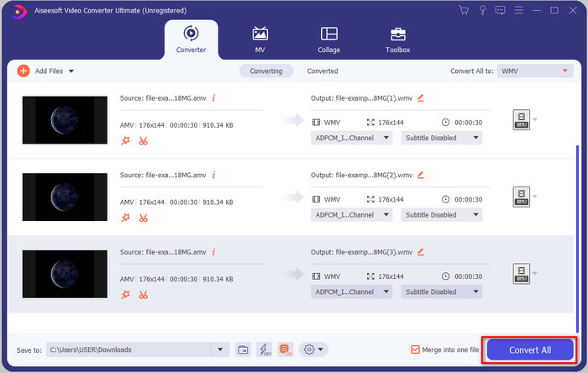Open cut scissors tool for first file

coord(144,141)
